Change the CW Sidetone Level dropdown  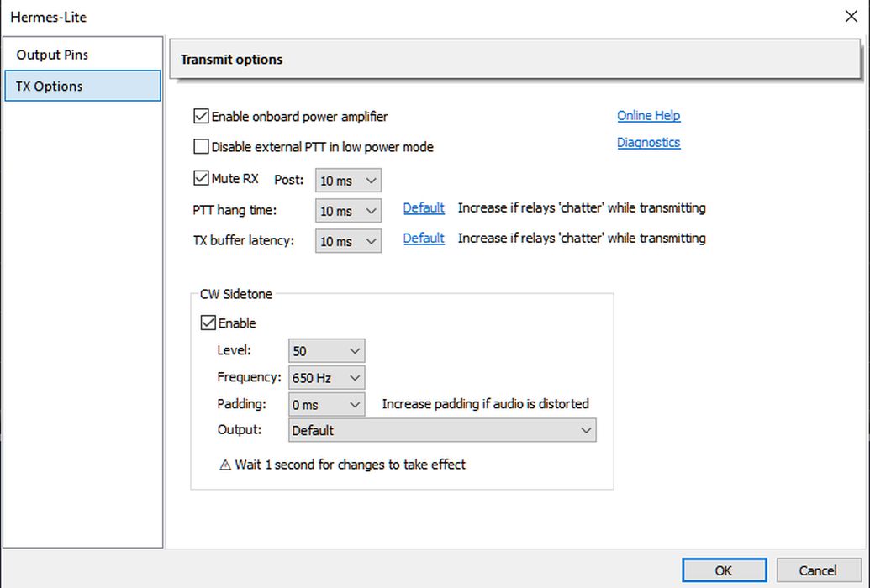point(326,351)
